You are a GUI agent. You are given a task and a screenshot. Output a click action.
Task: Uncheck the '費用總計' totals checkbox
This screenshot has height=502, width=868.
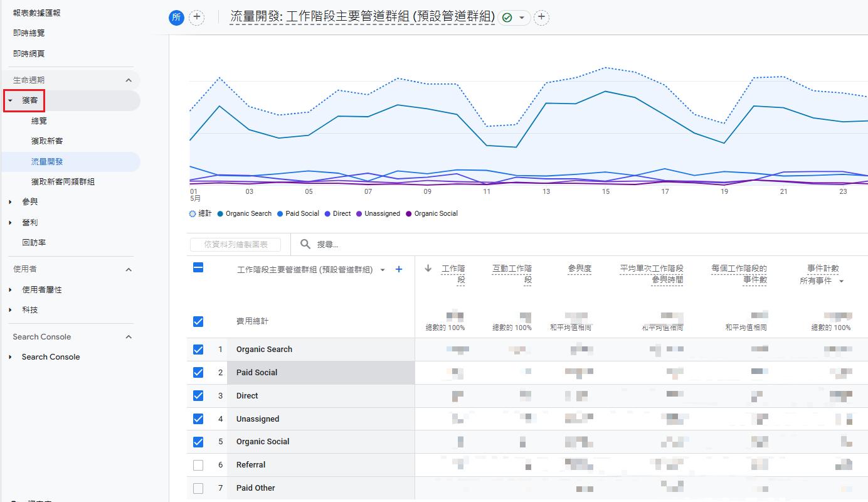click(x=198, y=321)
